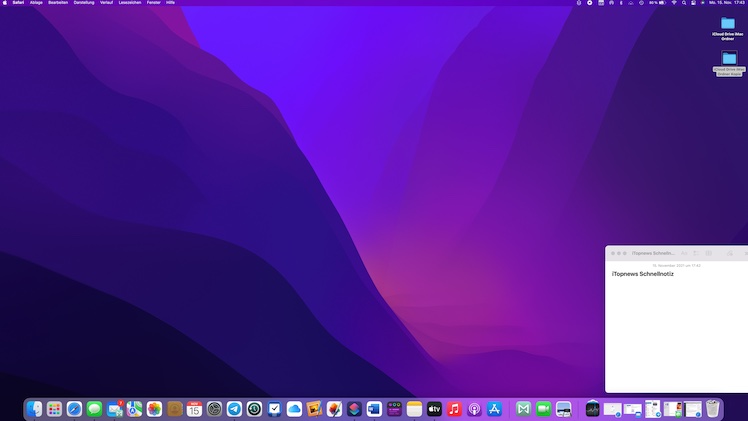748x421 pixels.
Task: Select the iCloud Drive iMac Ordner folder
Action: point(728,24)
